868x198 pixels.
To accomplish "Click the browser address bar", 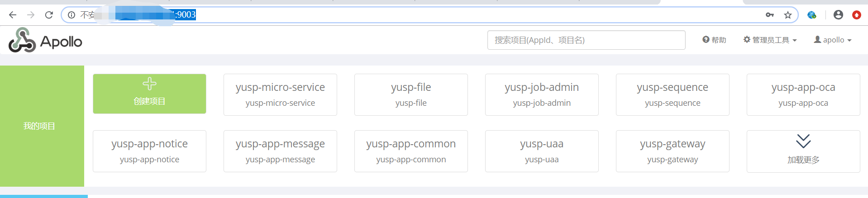I will pos(407,15).
